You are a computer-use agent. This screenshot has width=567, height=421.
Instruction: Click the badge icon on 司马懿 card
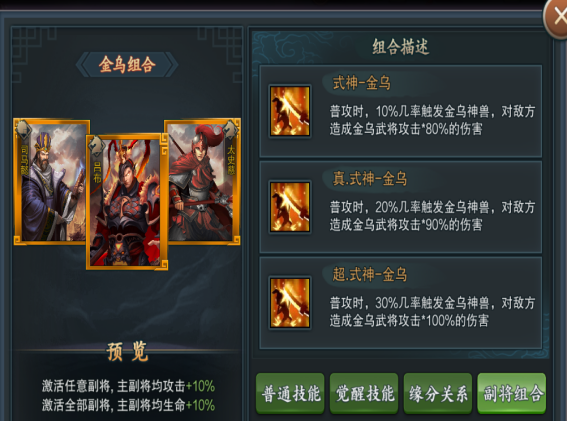click(24, 129)
